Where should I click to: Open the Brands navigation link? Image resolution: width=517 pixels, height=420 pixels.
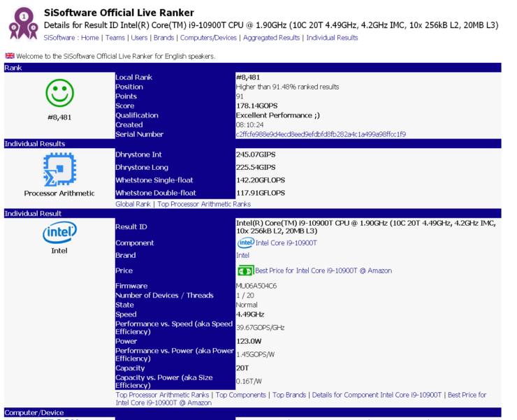[164, 38]
